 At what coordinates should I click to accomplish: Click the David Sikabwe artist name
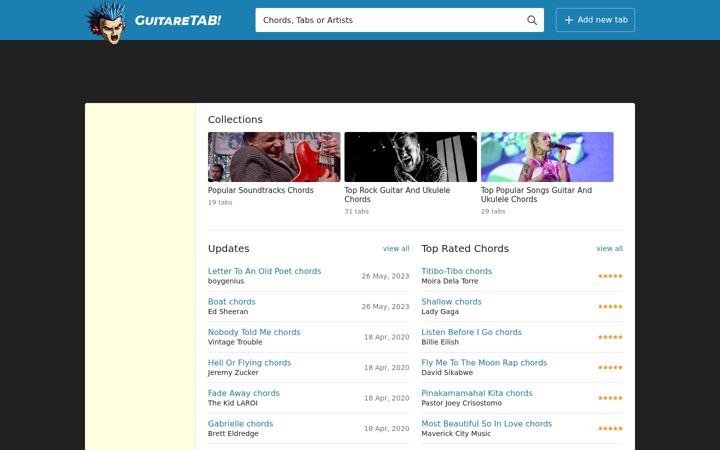pyautogui.click(x=447, y=372)
